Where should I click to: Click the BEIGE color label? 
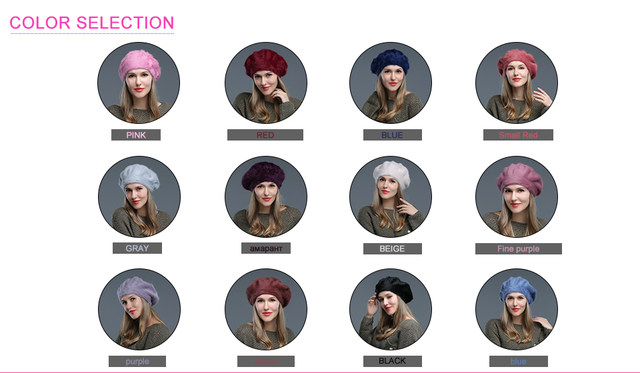392,249
